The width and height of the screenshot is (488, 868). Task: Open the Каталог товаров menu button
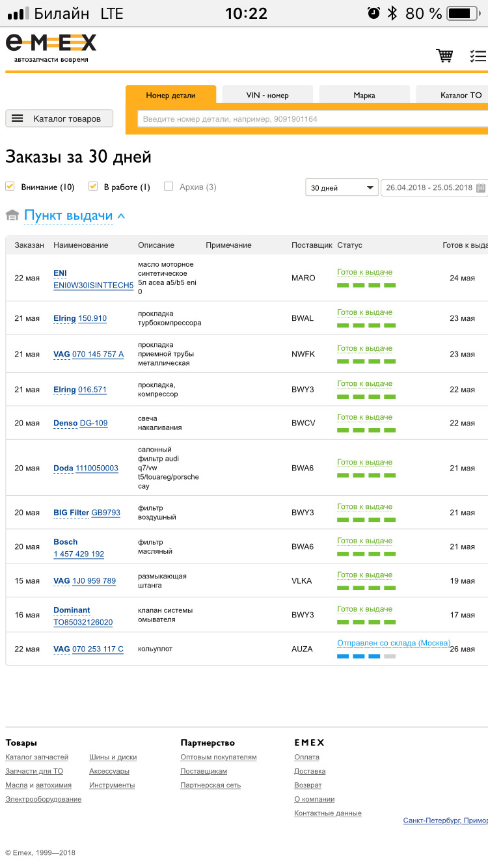59,118
